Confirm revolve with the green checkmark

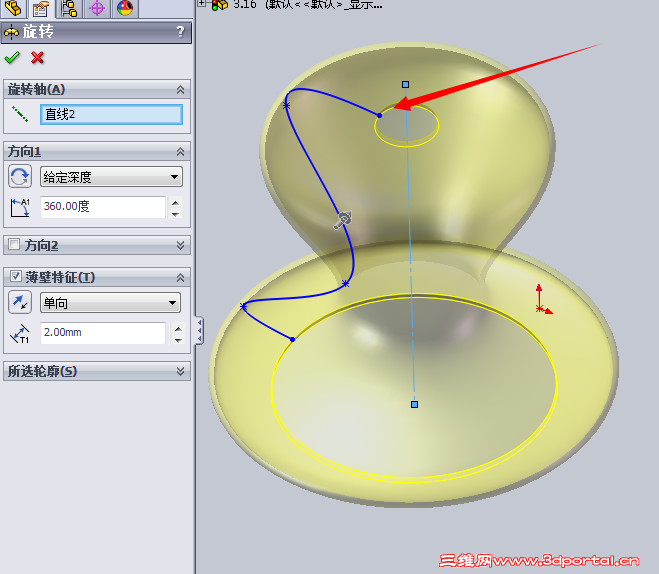coord(12,58)
